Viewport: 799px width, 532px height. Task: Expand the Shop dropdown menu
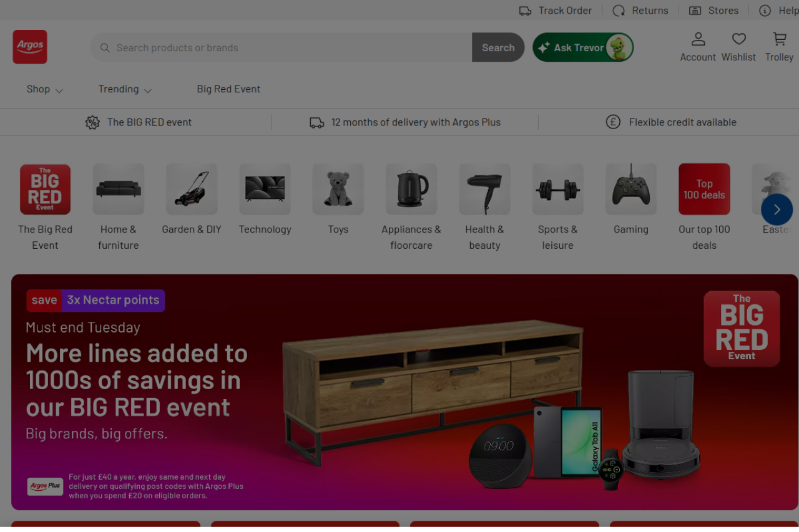click(44, 89)
